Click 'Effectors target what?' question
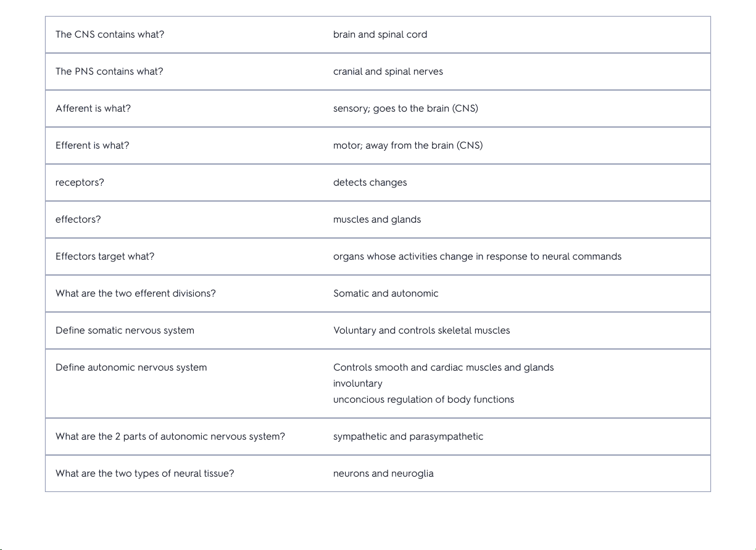This screenshot has width=756, height=550. [x=105, y=257]
